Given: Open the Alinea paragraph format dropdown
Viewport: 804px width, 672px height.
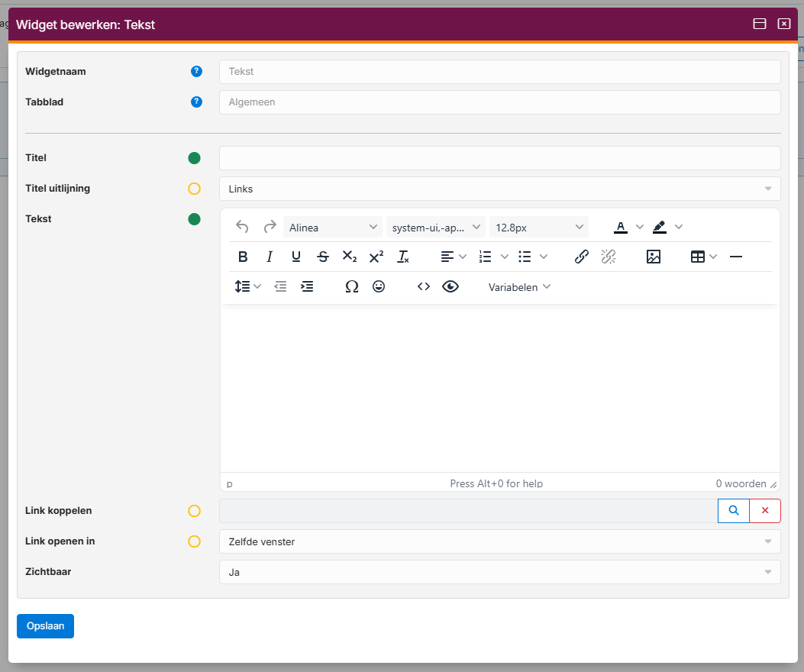Looking at the screenshot, I should [334, 227].
